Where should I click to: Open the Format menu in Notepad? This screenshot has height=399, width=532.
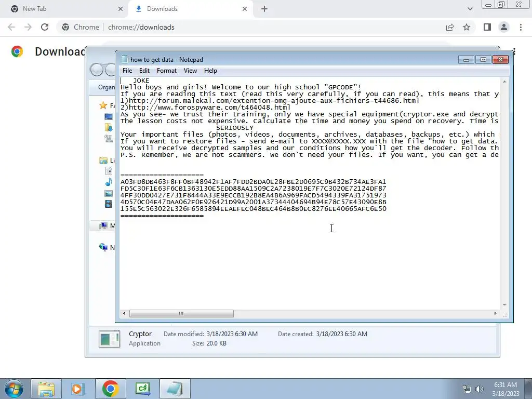click(167, 71)
